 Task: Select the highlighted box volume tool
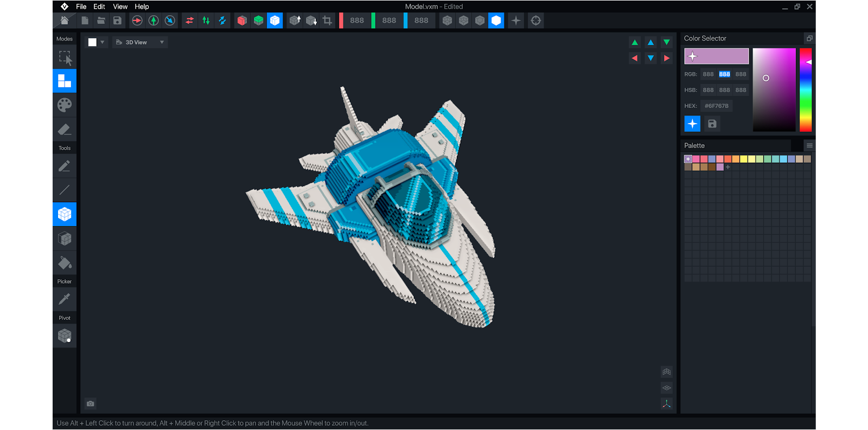point(65,214)
